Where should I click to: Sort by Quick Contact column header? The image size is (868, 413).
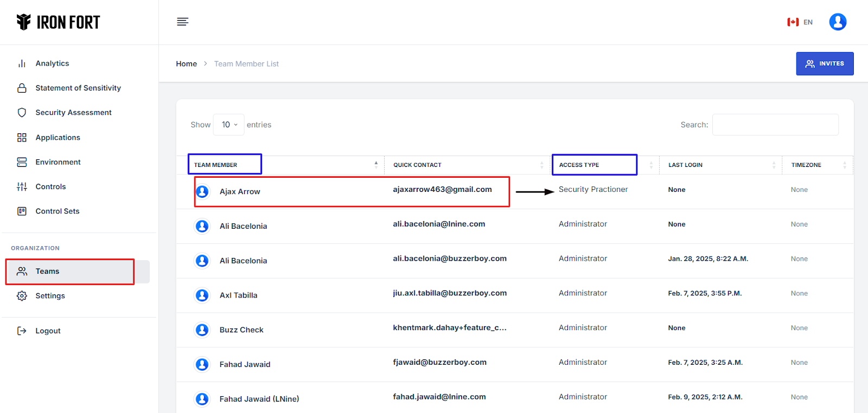[417, 165]
